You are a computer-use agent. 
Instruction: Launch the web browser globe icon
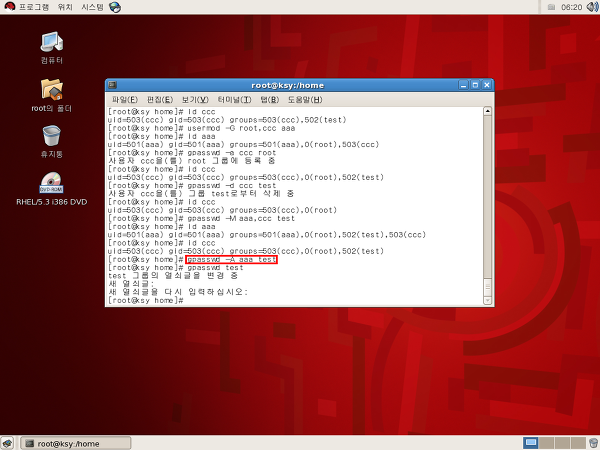coord(115,7)
